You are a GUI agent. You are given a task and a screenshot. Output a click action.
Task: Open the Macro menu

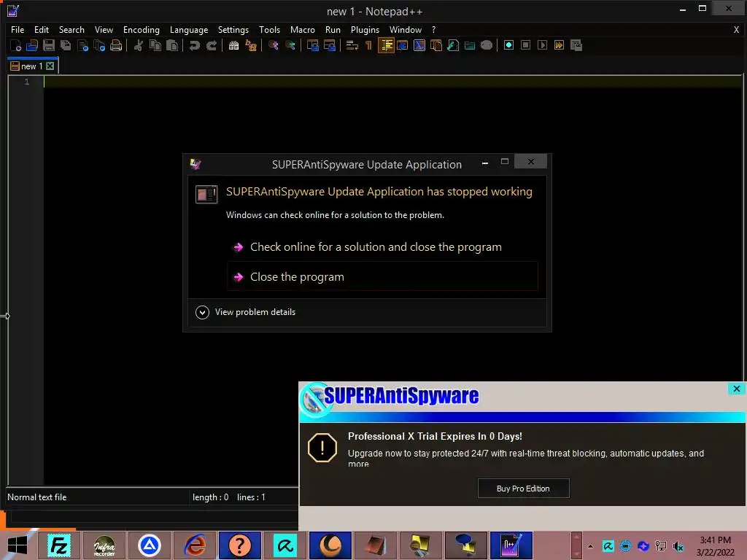[x=303, y=29]
